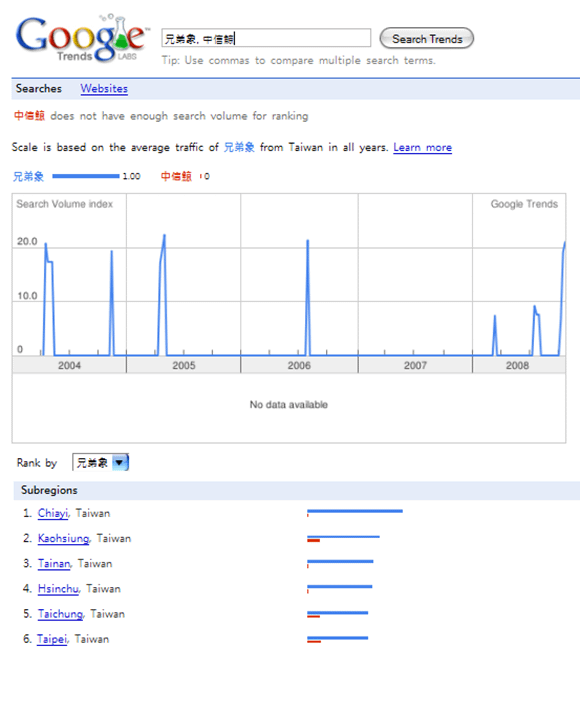This screenshot has width=580, height=713.
Task: Open the Kaohsiung subregion link
Action: pyautogui.click(x=63, y=538)
